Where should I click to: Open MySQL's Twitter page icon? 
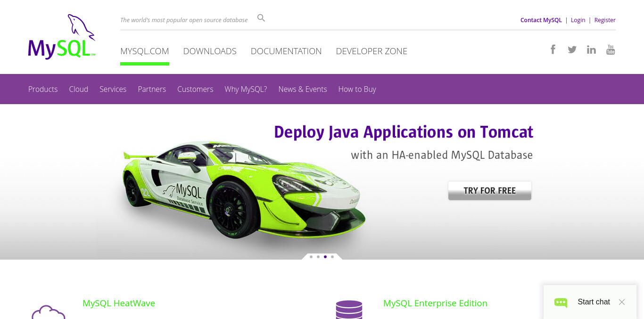[x=572, y=49]
